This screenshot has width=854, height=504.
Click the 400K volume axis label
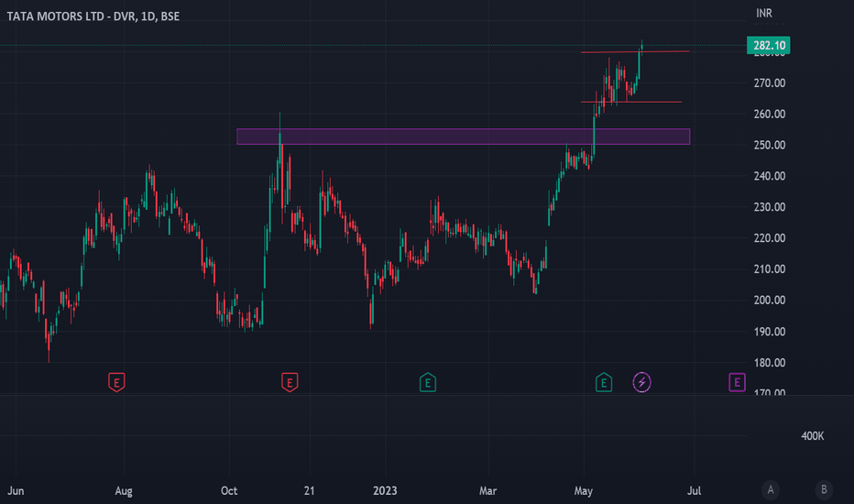pos(812,436)
